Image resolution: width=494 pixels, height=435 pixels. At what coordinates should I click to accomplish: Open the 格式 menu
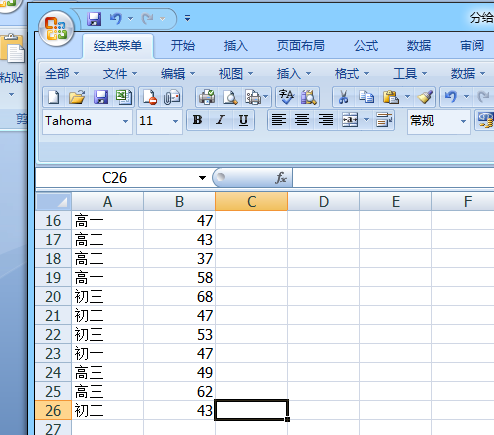click(x=352, y=74)
